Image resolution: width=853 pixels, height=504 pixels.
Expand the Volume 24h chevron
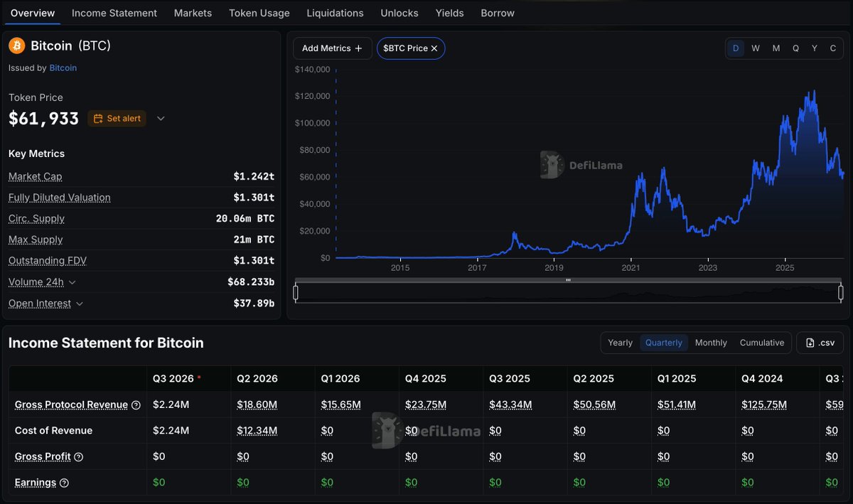click(x=72, y=282)
